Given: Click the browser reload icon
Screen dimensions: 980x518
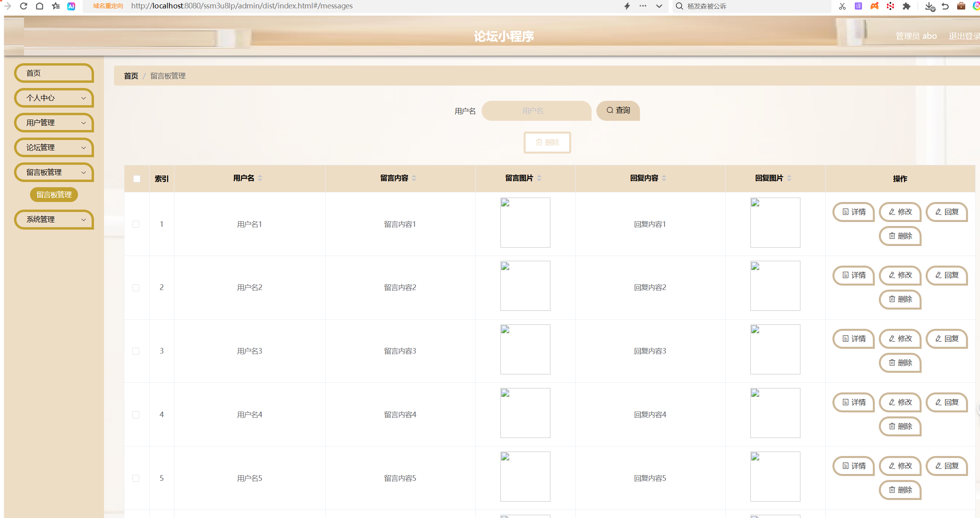Looking at the screenshot, I should coord(24,6).
